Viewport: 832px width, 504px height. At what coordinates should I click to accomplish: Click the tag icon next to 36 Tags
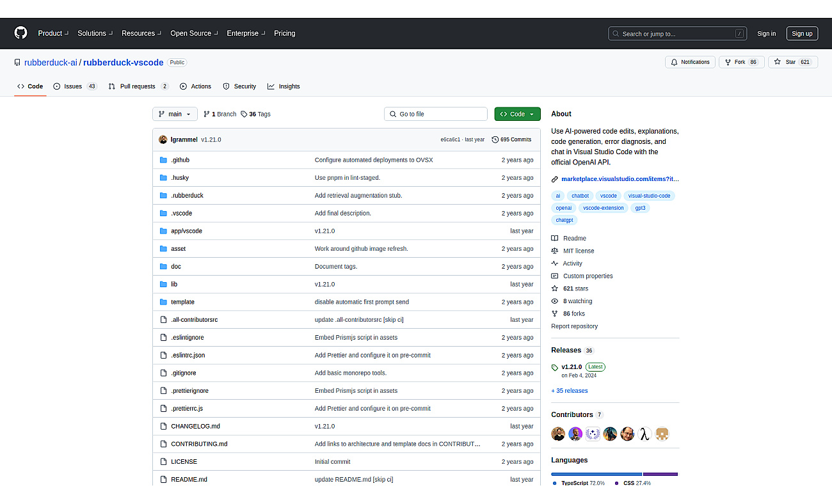tap(244, 114)
